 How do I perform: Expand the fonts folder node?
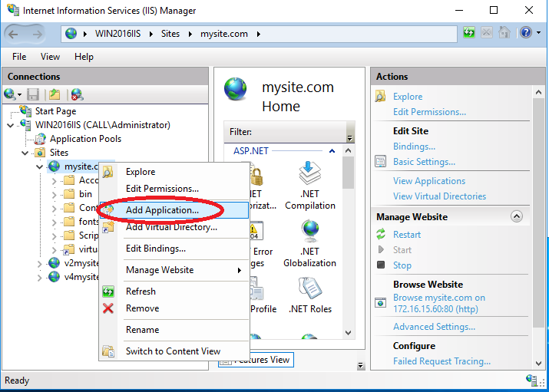pyautogui.click(x=55, y=222)
